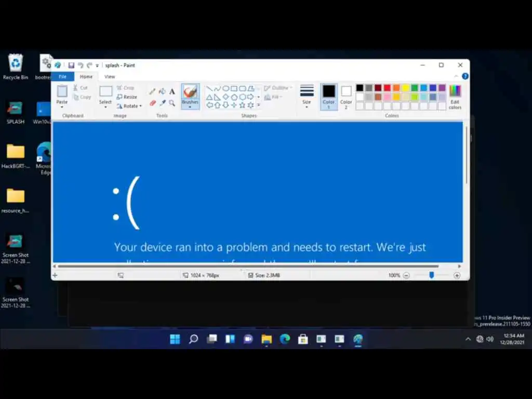Click the zoom in plus button
This screenshot has height=399, width=532.
pyautogui.click(x=457, y=275)
